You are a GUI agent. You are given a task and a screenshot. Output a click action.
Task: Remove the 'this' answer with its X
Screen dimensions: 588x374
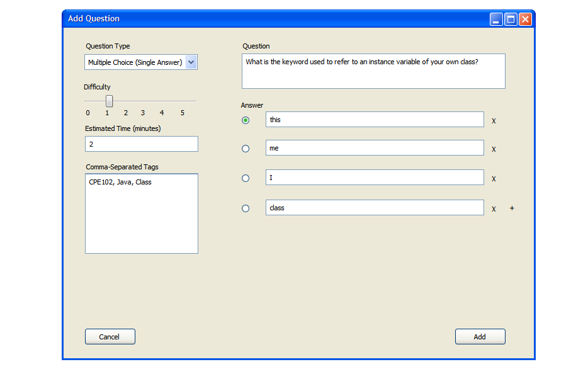coord(494,121)
